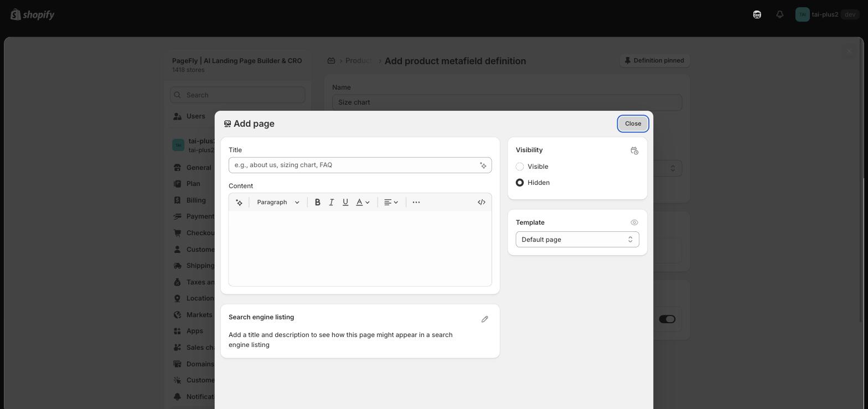Open more formatting options ellipsis
The width and height of the screenshot is (868, 409).
416,203
